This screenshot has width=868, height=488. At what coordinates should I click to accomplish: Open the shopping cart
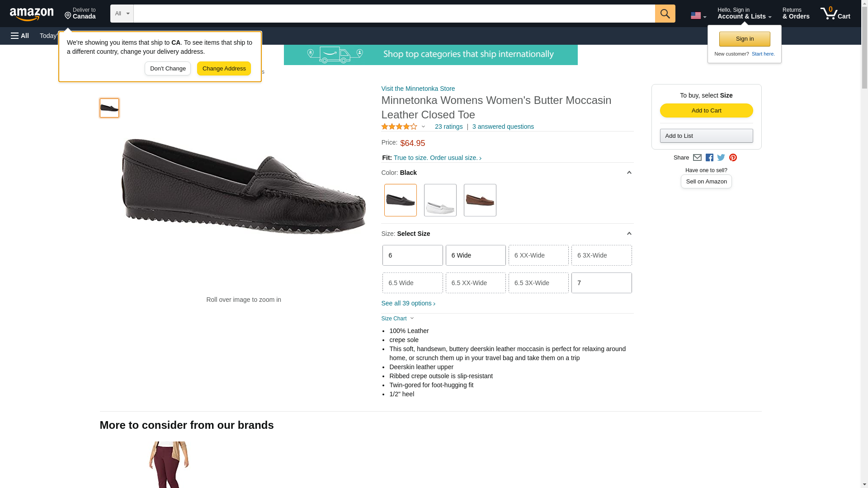coord(835,14)
